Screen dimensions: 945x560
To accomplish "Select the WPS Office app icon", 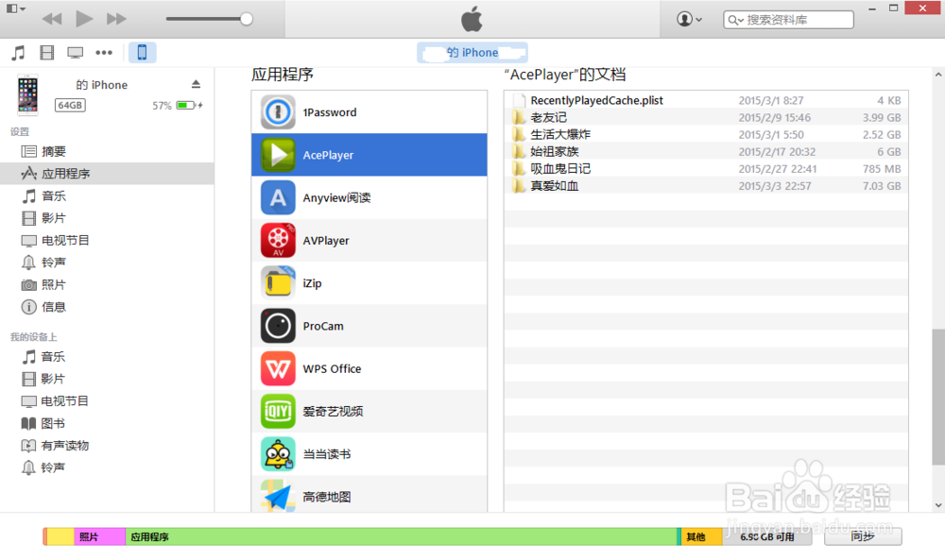I will click(x=278, y=368).
